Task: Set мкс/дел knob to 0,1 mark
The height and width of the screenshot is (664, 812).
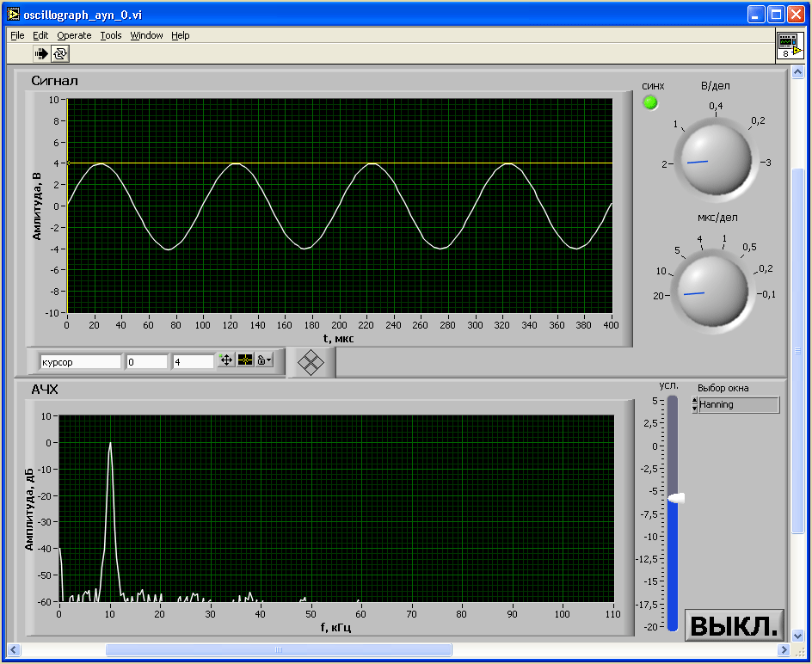Action: tap(769, 294)
